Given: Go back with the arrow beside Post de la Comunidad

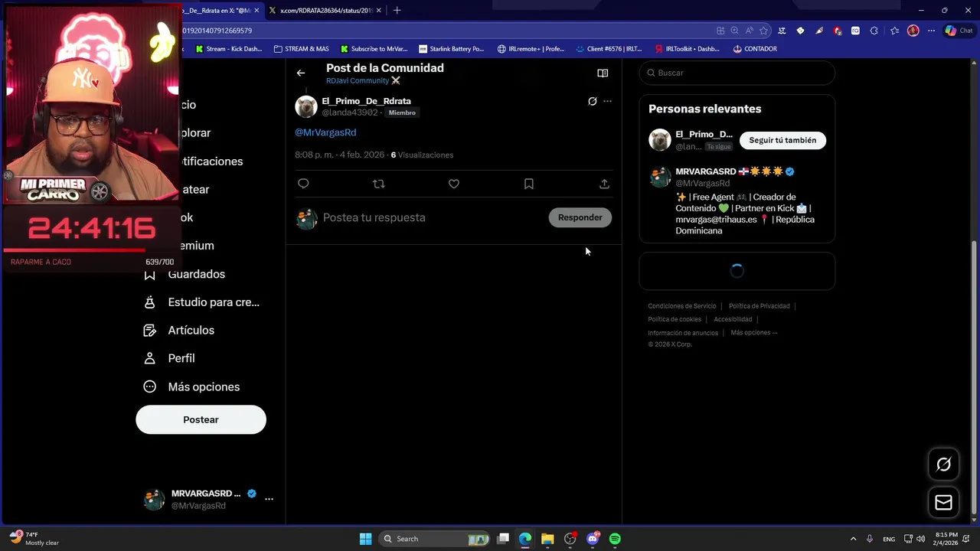Looking at the screenshot, I should [x=301, y=73].
